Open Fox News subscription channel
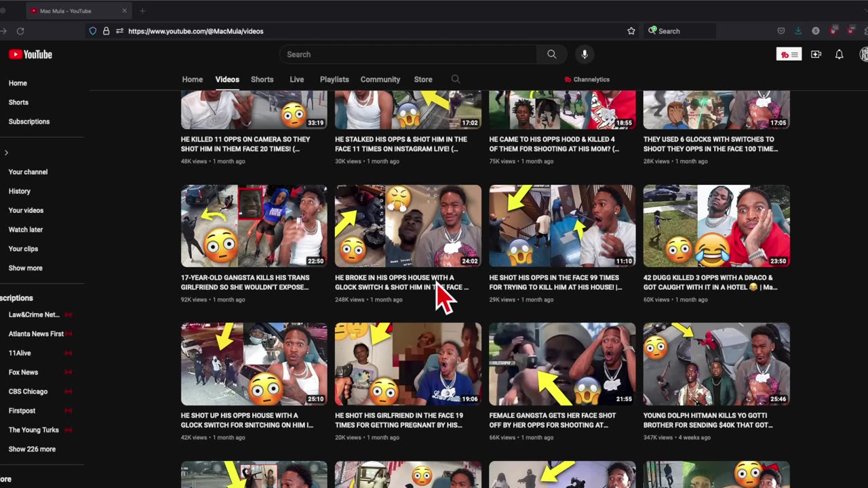Screen dimensions: 868x488 (x=23, y=372)
